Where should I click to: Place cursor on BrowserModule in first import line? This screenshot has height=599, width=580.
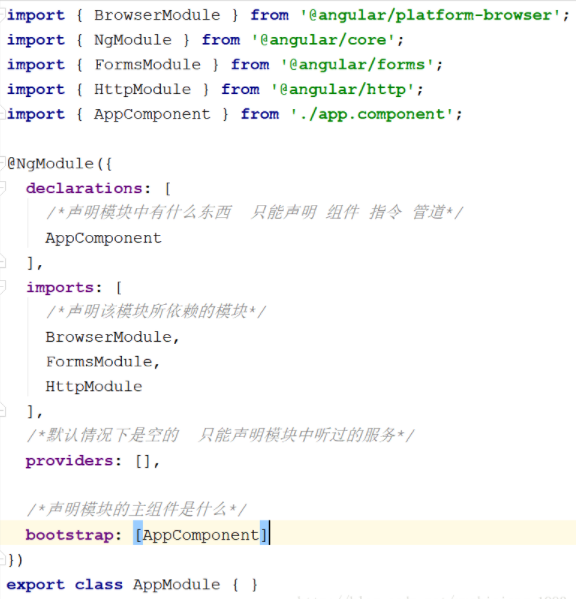tap(157, 15)
